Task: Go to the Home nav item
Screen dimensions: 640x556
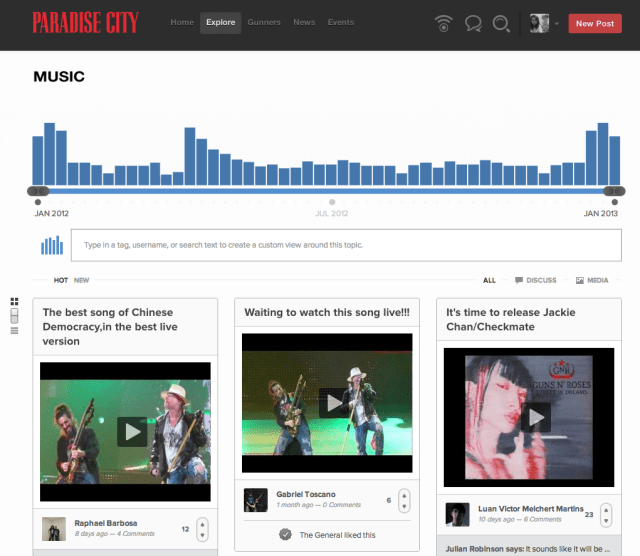Action: (x=182, y=22)
